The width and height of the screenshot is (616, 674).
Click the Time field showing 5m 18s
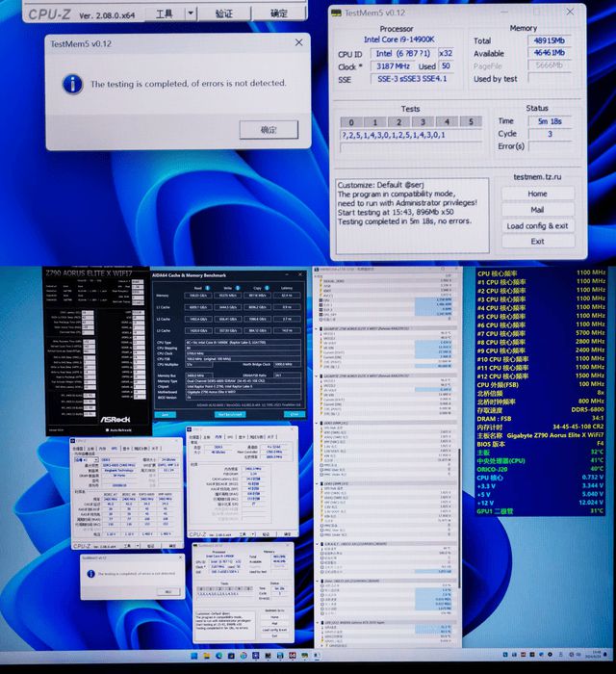(550, 121)
